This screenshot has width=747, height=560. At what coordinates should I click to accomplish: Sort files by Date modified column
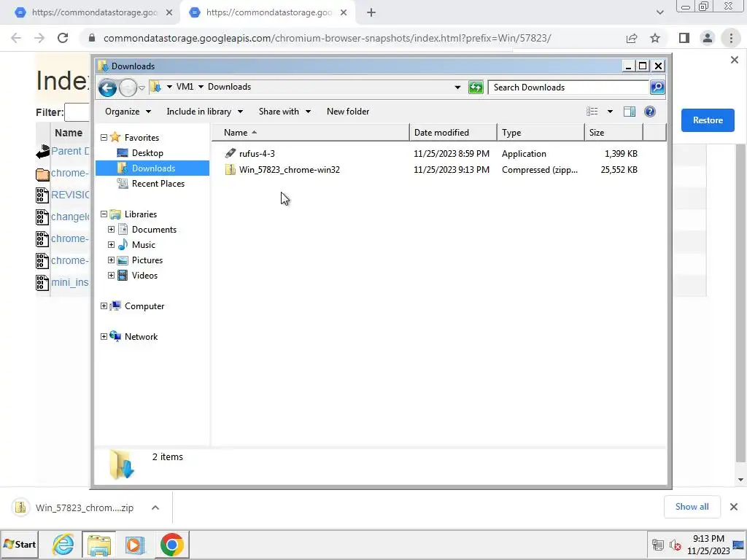(x=453, y=133)
